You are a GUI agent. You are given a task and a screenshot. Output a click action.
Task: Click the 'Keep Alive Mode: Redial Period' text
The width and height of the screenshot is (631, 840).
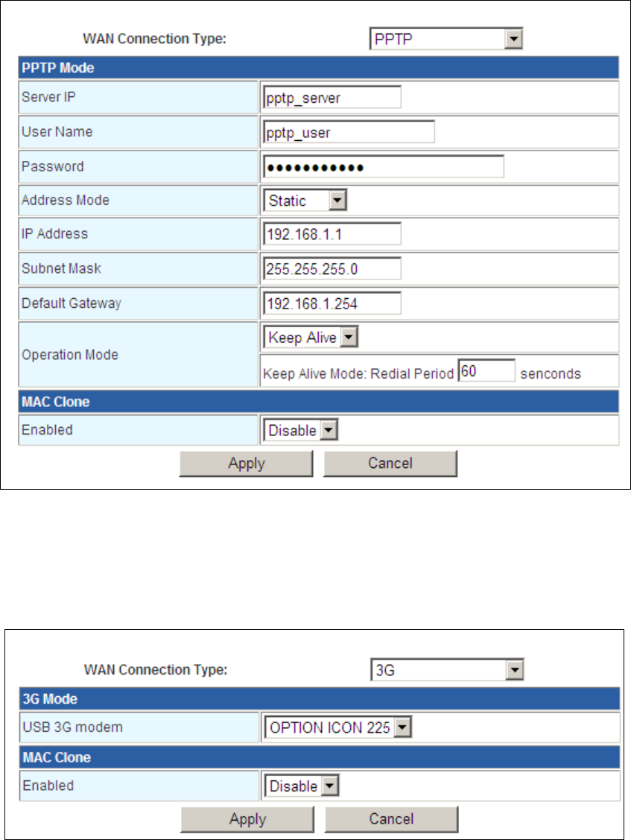point(358,373)
